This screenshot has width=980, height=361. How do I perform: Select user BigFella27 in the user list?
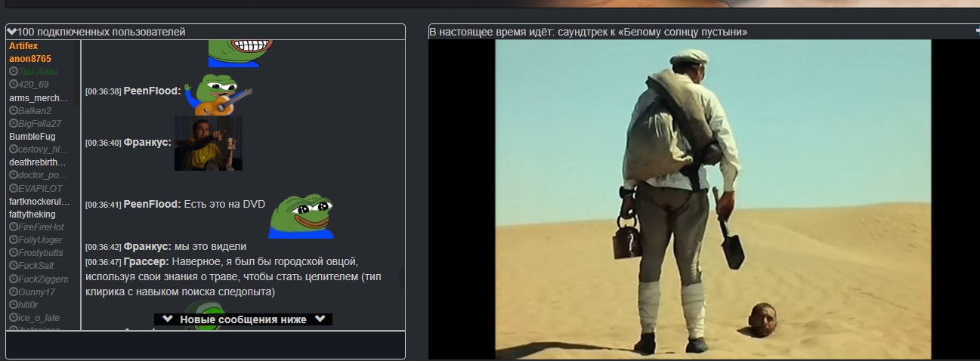point(40,124)
